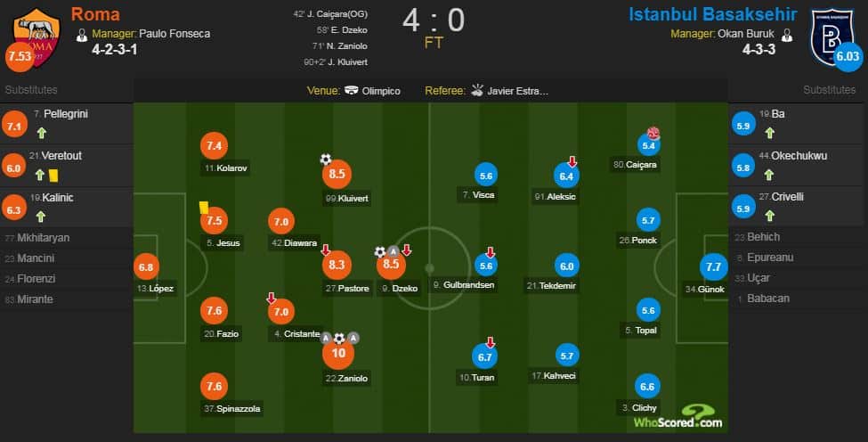Click the WhoScored.com logo watermark
The height and width of the screenshot is (442, 868).
coord(678,417)
